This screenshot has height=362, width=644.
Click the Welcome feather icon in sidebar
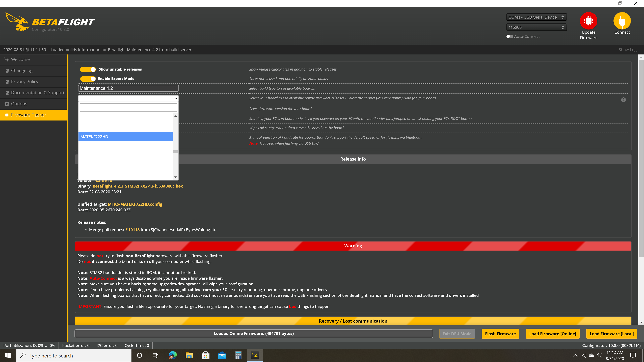click(7, 59)
